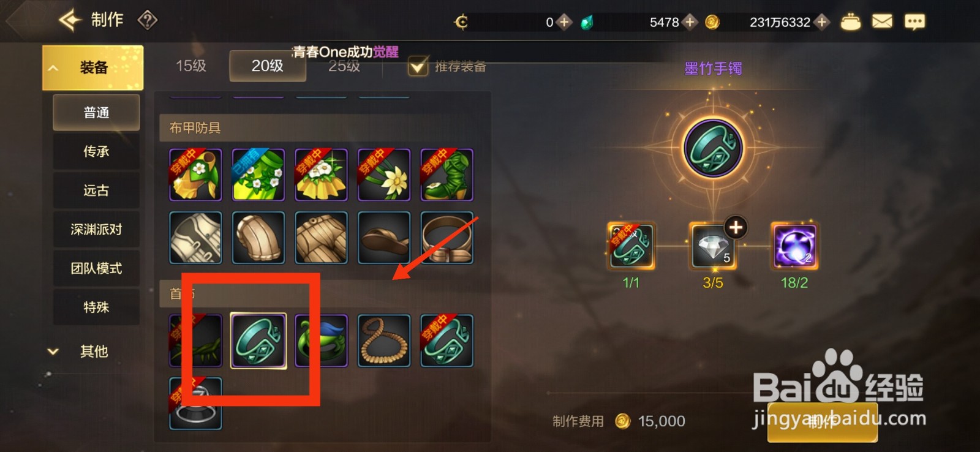
Task: Open the 深渊派对 category
Action: click(96, 230)
